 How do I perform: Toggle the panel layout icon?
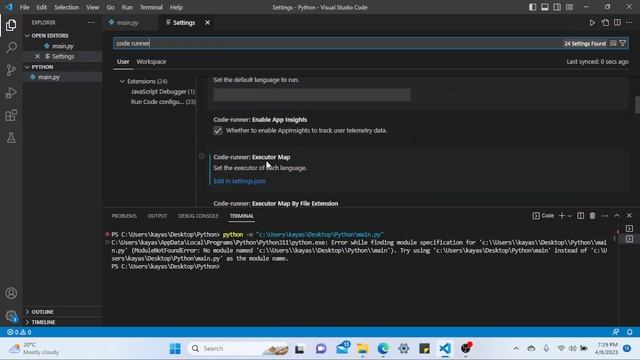tap(545, 7)
